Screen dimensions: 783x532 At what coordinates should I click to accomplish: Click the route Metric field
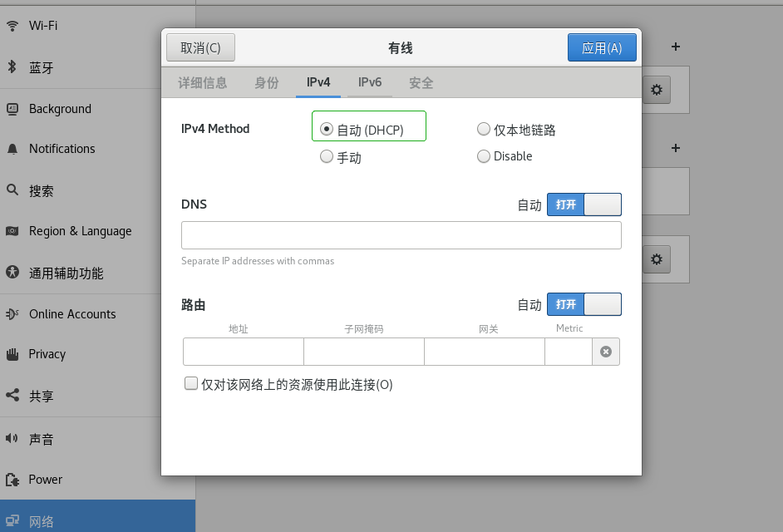pyautogui.click(x=569, y=352)
